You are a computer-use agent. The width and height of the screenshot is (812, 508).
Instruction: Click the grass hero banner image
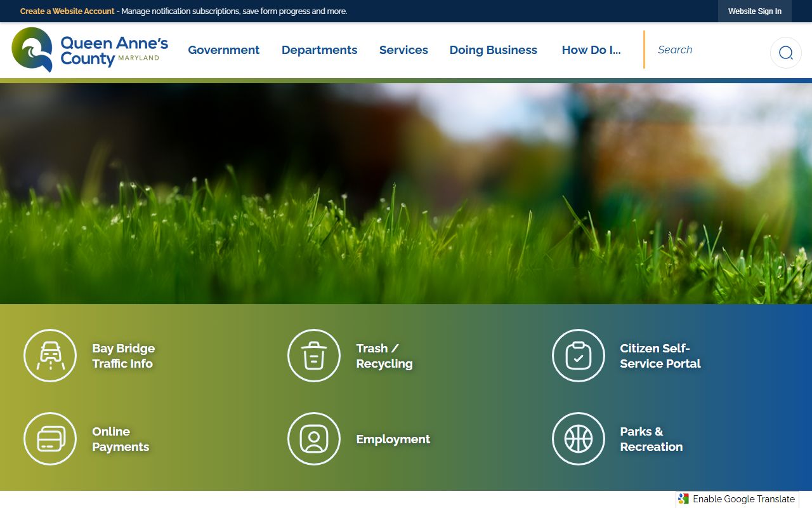(406, 194)
